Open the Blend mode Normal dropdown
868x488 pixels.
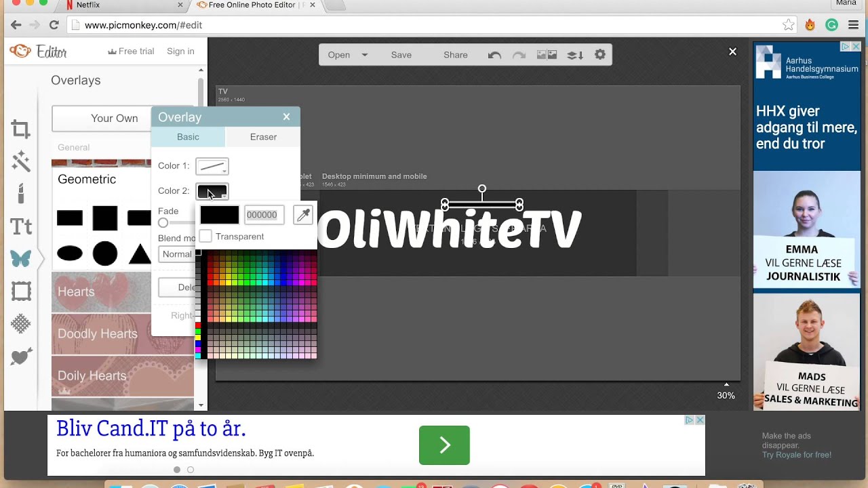click(x=178, y=254)
